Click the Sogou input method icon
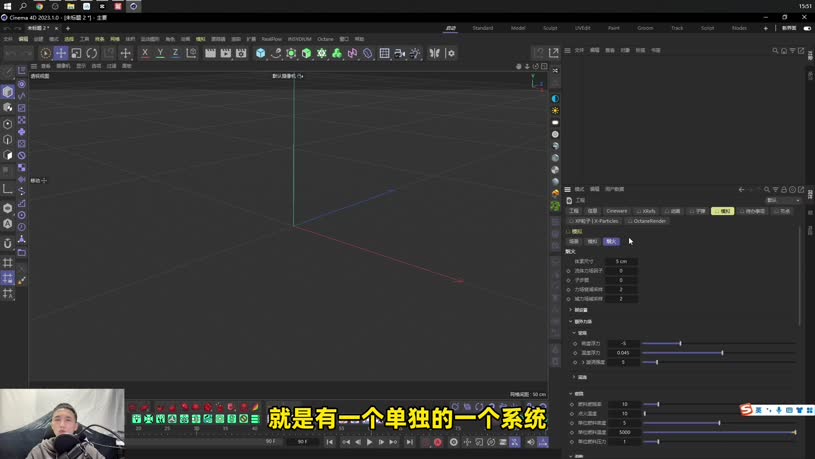815x459 pixels. coord(746,410)
